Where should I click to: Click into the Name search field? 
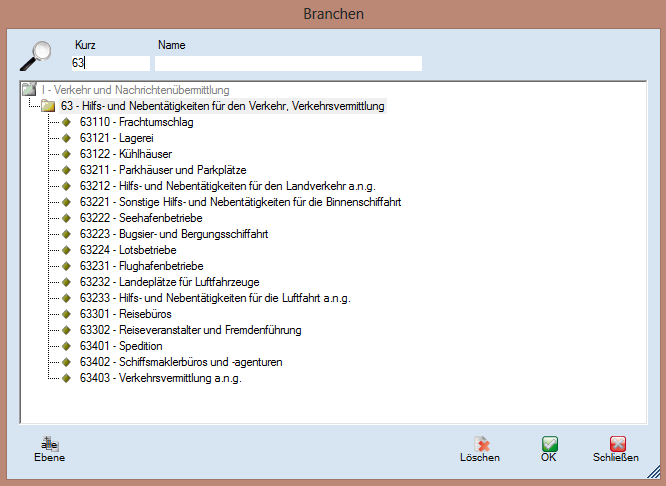[288, 63]
